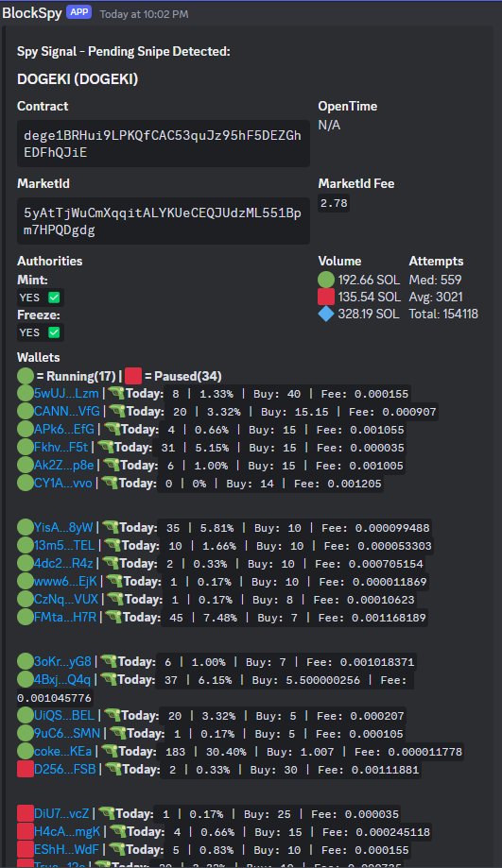Open wallet link CzNq...VUX
This screenshot has width=502, height=868.
click(66, 599)
